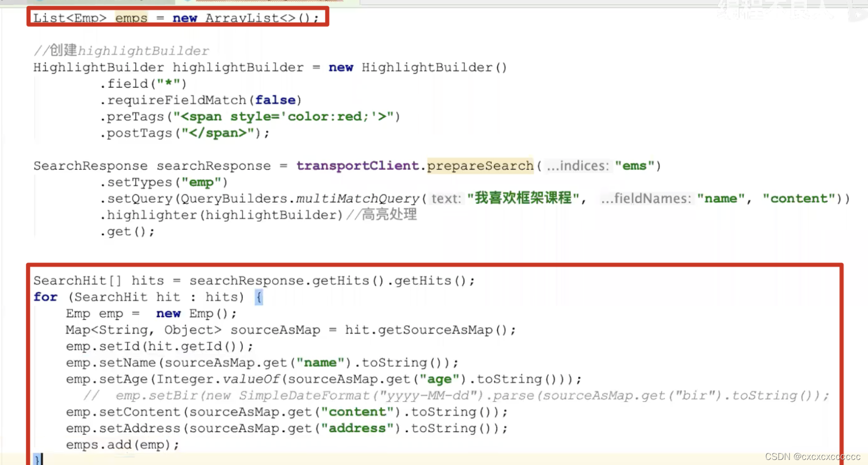Viewport: 868px width, 465px height.
Task: Click the "name" string in emp.setName line
Action: (x=320, y=363)
